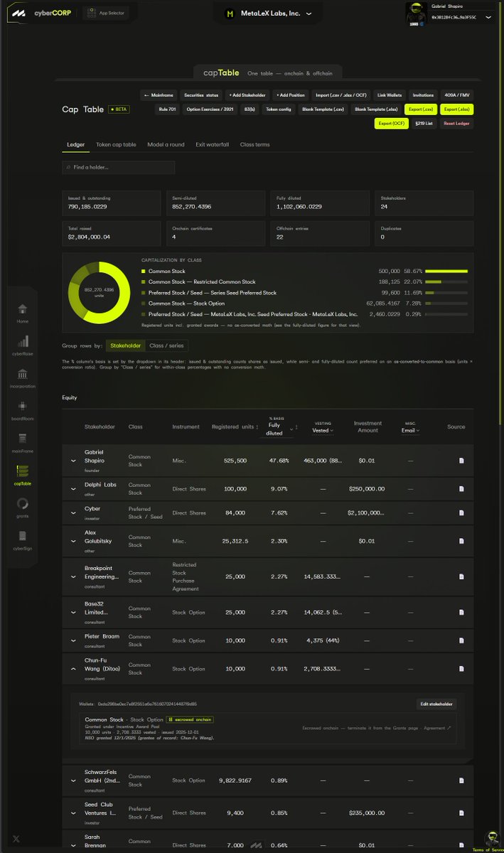Viewport: 504px width, 853px height.
Task: Expand the Cyber investor row
Action: (x=73, y=513)
